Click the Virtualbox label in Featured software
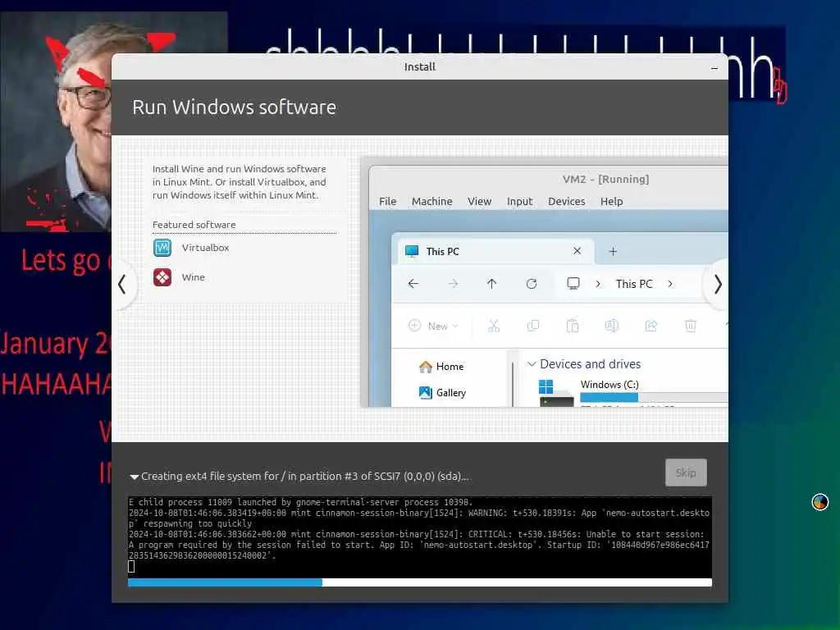The image size is (840, 630). (205, 248)
